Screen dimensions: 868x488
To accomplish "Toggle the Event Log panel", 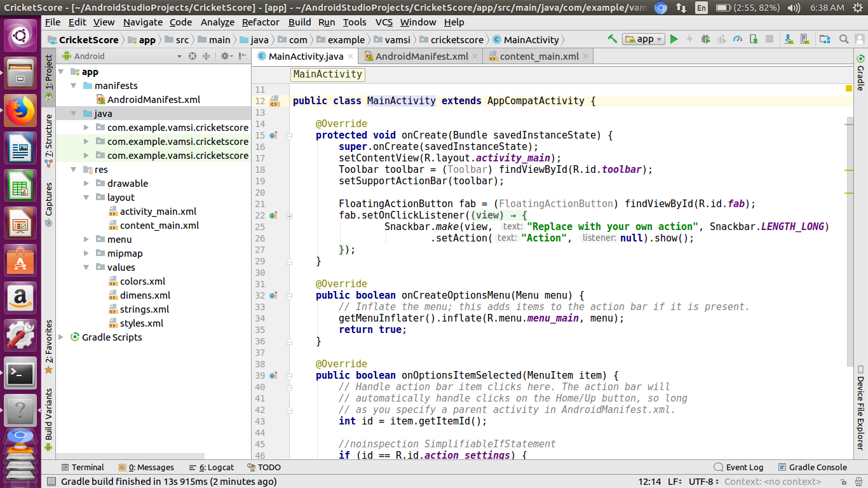I will coord(739,467).
